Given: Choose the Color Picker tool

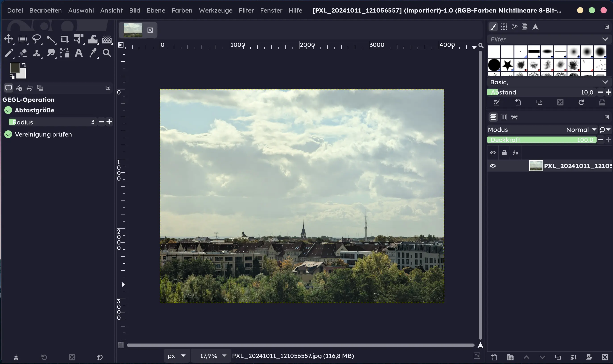Looking at the screenshot, I should [93, 53].
